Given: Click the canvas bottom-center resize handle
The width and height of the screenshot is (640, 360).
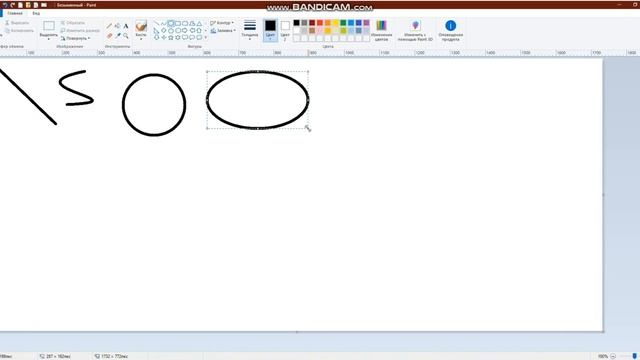Looking at the screenshot, I should tap(297, 332).
